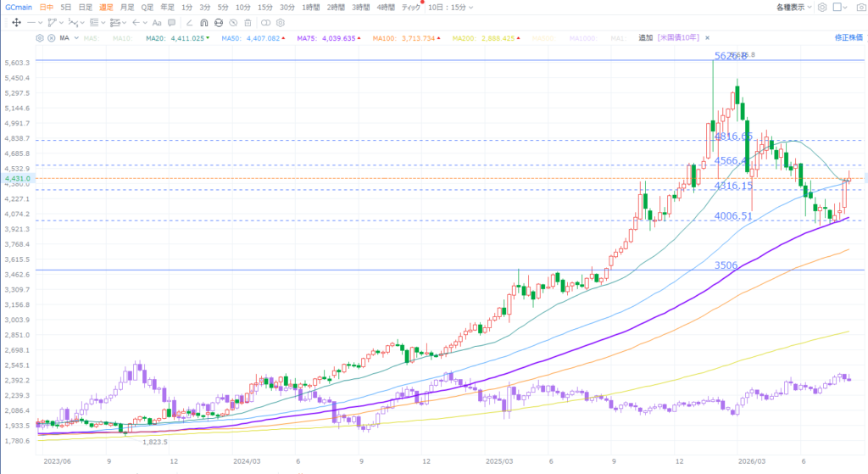This screenshot has width=868, height=474.
Task: Toggle the MA200 line
Action: click(x=486, y=38)
